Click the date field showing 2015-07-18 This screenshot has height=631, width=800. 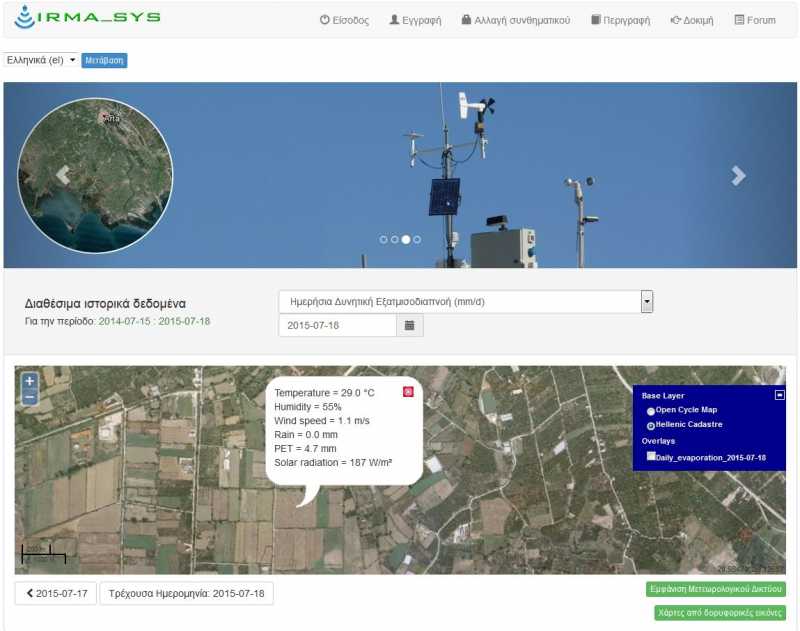(x=338, y=325)
